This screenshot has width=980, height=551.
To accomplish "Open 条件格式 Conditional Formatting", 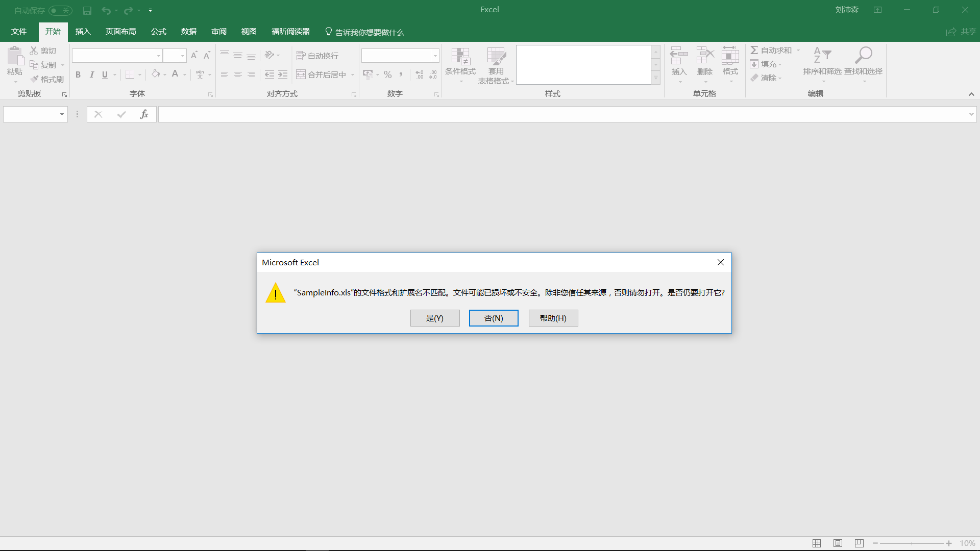I will point(460,65).
